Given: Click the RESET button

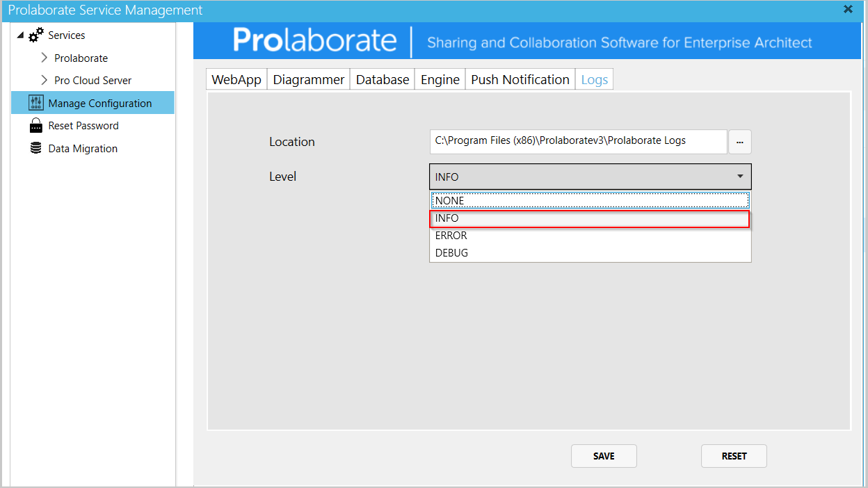Looking at the screenshot, I should [x=734, y=456].
